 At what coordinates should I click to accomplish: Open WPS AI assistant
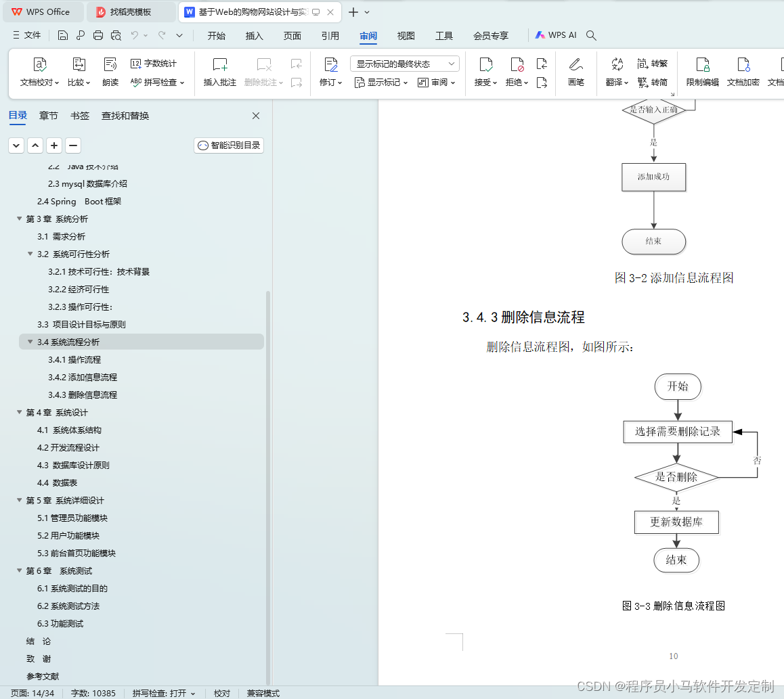[556, 35]
